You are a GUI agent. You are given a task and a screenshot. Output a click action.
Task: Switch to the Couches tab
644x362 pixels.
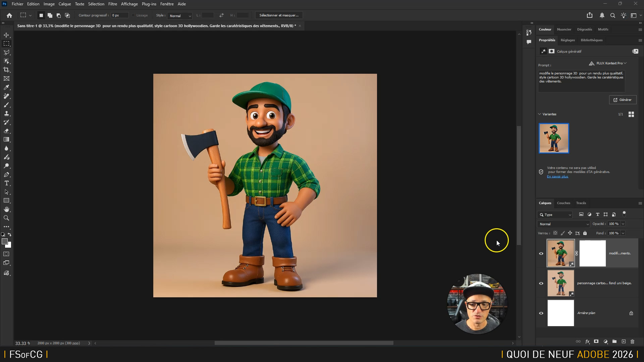pyautogui.click(x=563, y=203)
